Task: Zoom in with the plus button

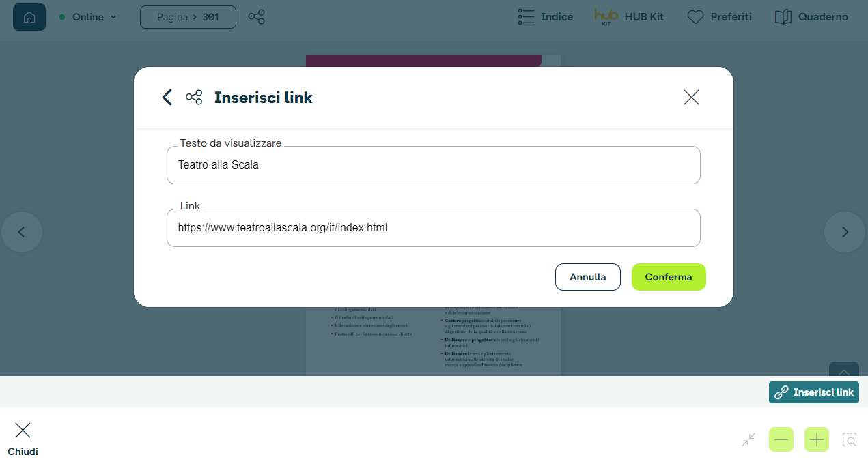Action: (817, 439)
